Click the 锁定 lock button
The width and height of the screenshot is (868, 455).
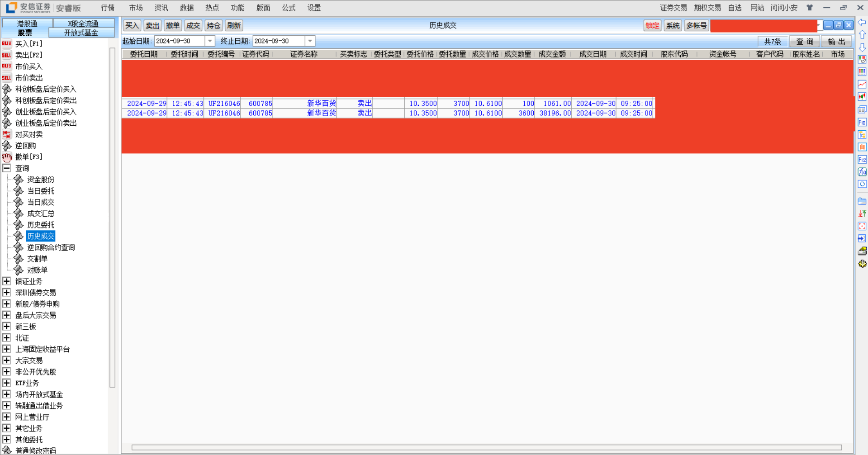(652, 26)
